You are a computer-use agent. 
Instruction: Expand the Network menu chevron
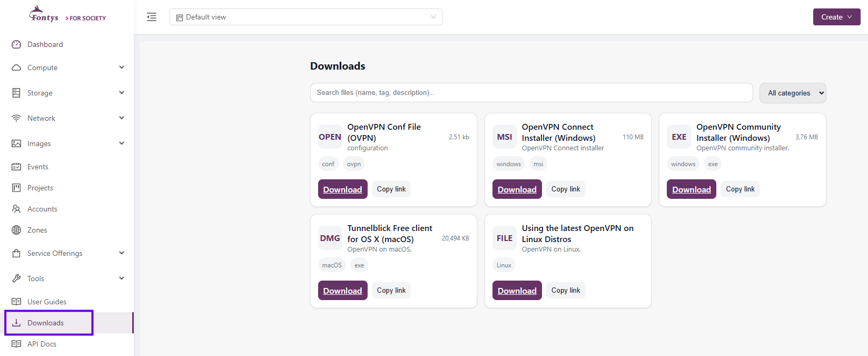122,118
